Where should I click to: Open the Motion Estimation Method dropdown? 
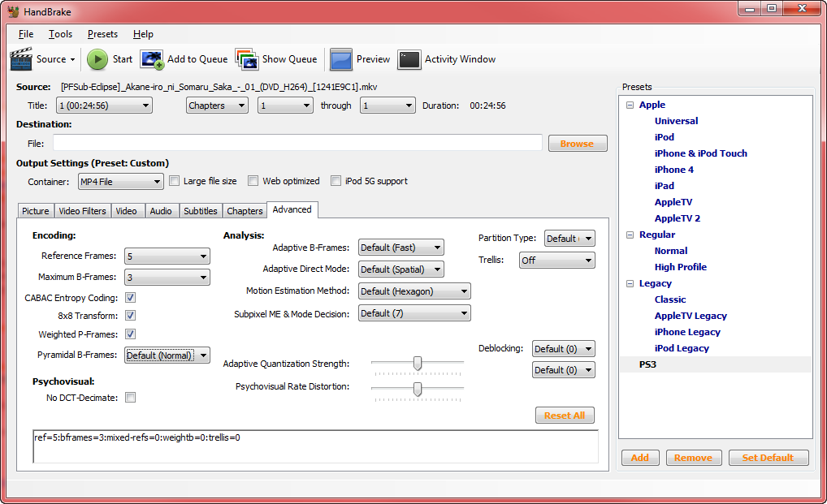tap(414, 291)
